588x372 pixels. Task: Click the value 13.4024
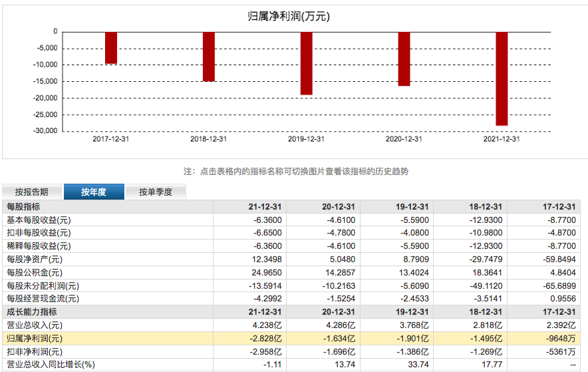414,273
